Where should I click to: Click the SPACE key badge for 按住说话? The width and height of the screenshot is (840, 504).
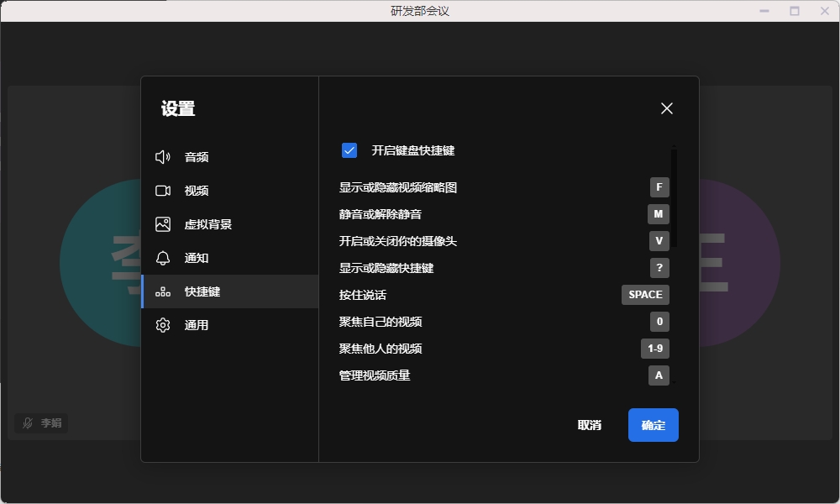(x=645, y=295)
